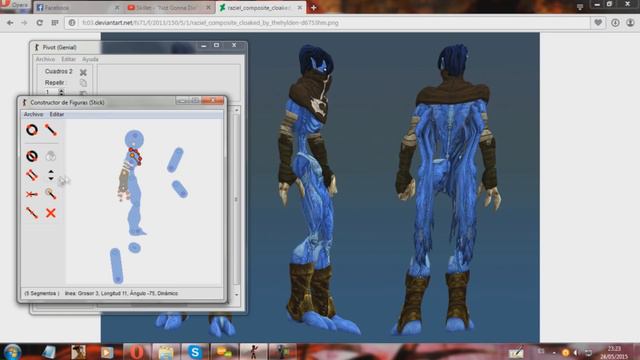Open Archivo menu in Pivot window
640x360 pixels.
(45, 59)
